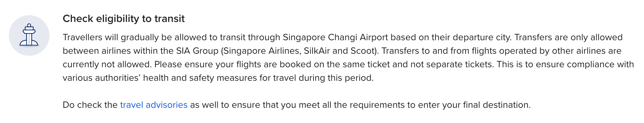The image size is (644, 123).
Task: Click 'Singapore Airlines' inside the parentheses
Action: click(x=262, y=51)
